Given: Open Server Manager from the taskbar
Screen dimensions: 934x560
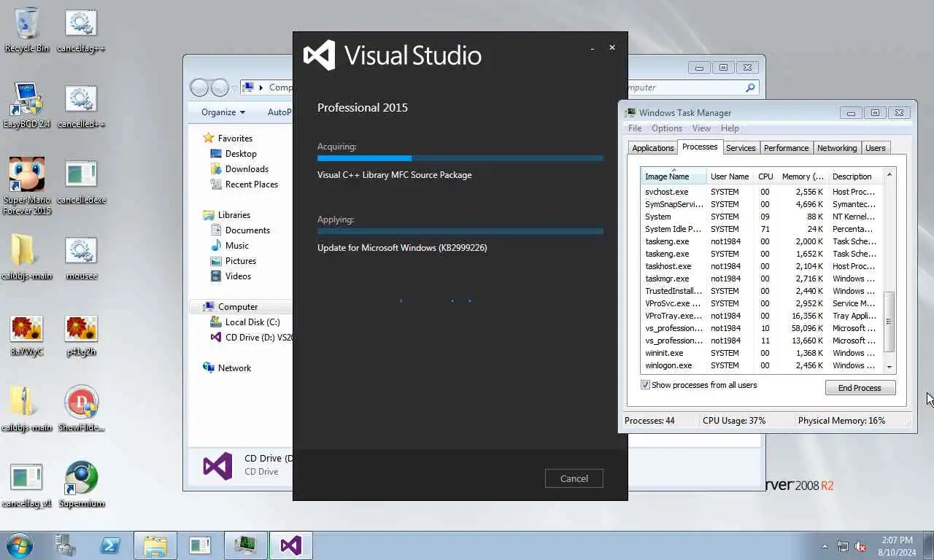Looking at the screenshot, I should pyautogui.click(x=66, y=545).
